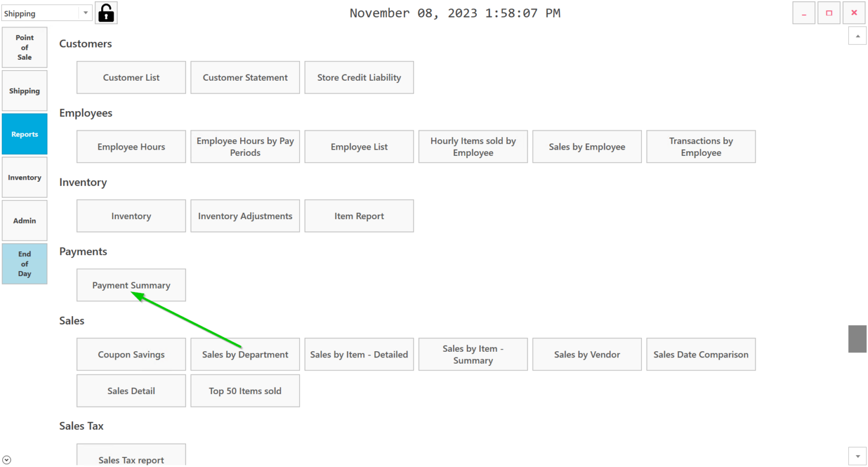This screenshot has height=467, width=868.
Task: Select the Admin sidebar tab
Action: (24, 220)
